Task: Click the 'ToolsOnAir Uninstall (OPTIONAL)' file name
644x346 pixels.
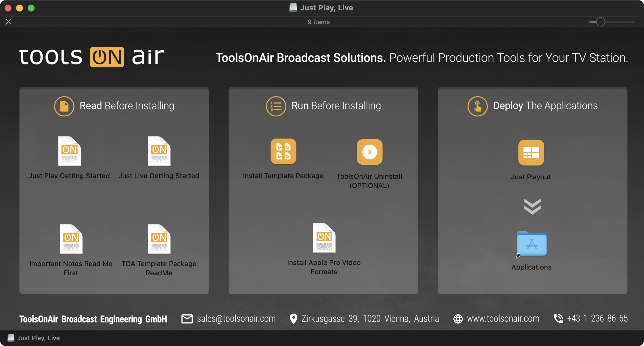Action: 369,181
